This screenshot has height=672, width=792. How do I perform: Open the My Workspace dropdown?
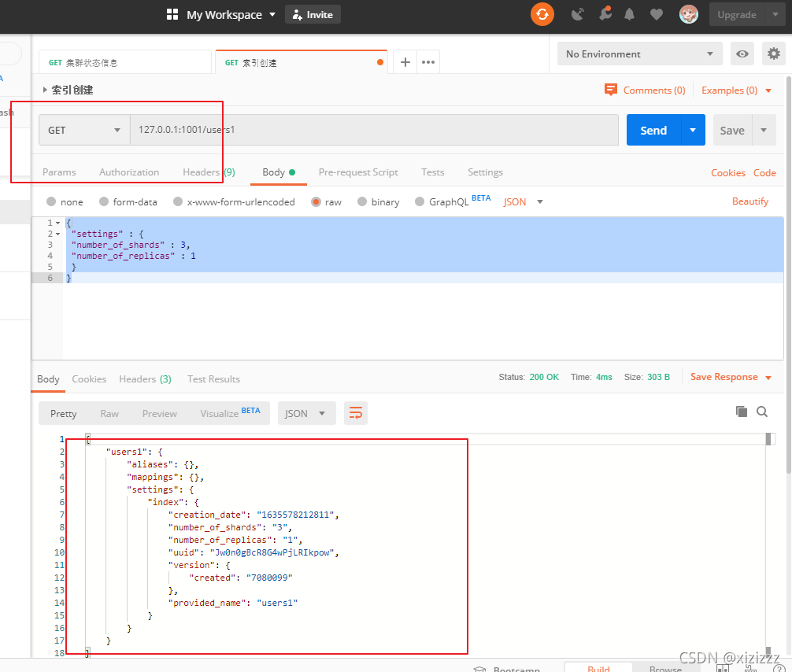point(231,15)
